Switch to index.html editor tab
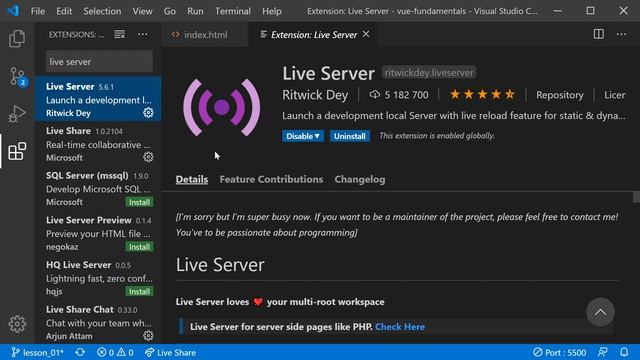The height and width of the screenshot is (360, 640). pyautogui.click(x=205, y=35)
